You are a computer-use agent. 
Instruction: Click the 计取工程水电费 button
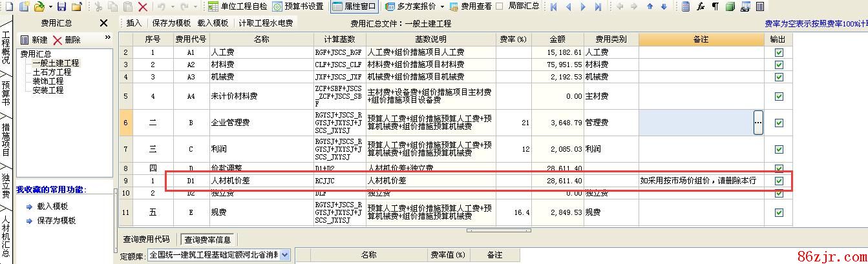(x=266, y=23)
